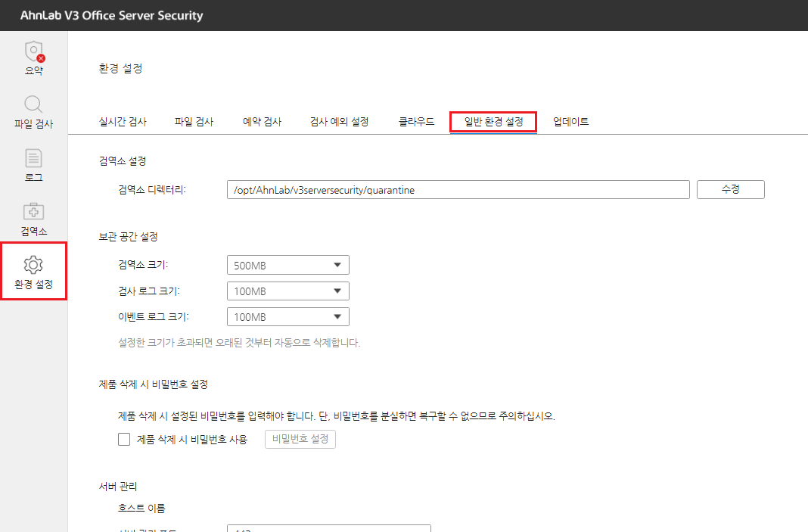Image resolution: width=808 pixels, height=532 pixels.
Task: Switch to the 클라우드 tab
Action: 416,122
